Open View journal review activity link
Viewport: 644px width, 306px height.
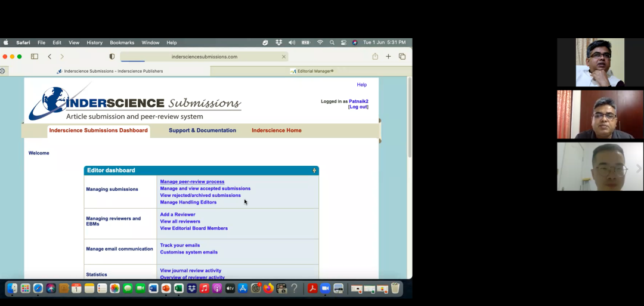[191, 271]
